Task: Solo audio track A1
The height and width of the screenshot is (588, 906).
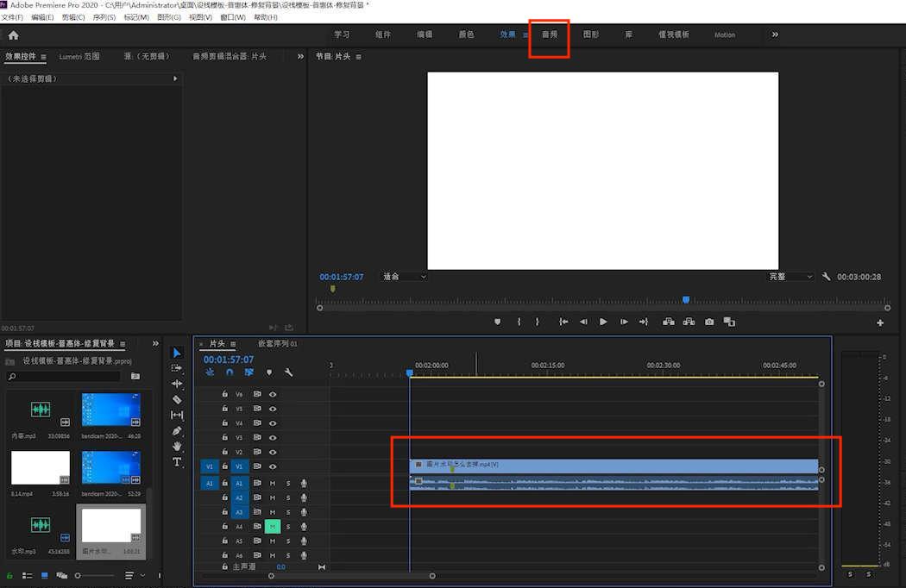Action: (288, 484)
